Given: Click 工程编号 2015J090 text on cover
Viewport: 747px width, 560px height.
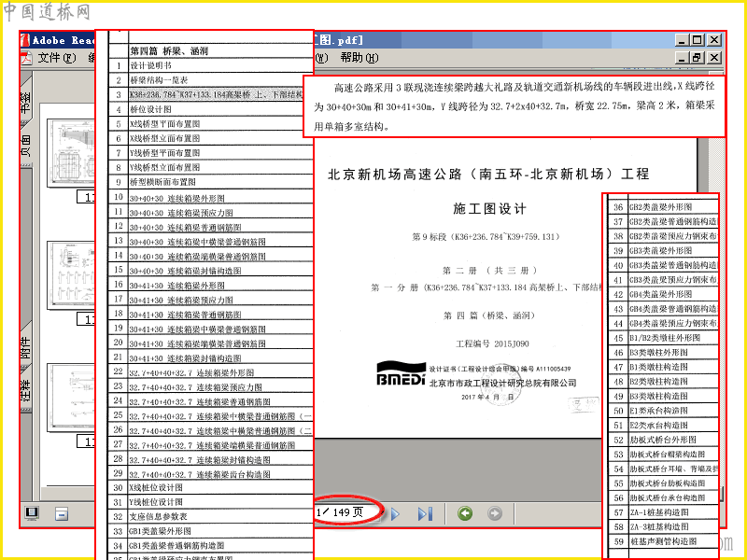Looking at the screenshot, I should [x=492, y=343].
